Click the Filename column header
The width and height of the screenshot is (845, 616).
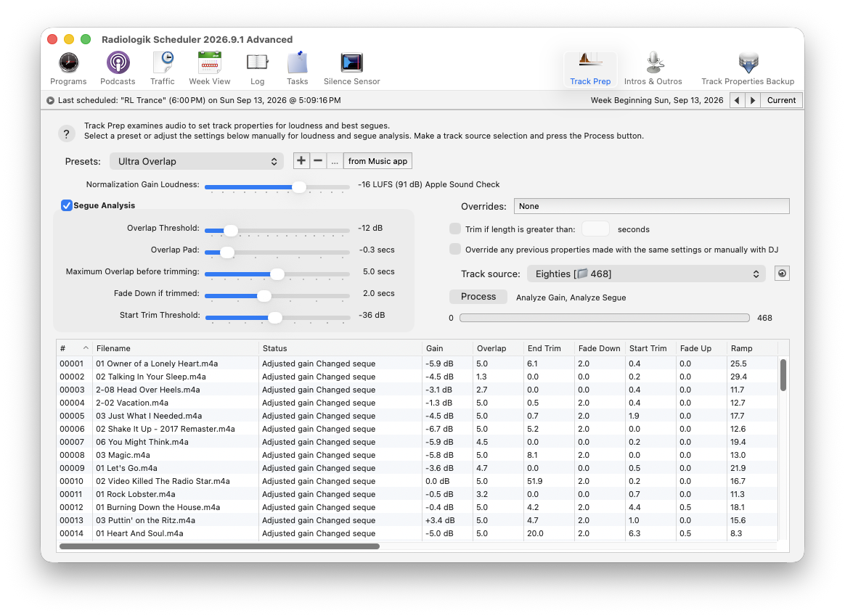(x=176, y=348)
